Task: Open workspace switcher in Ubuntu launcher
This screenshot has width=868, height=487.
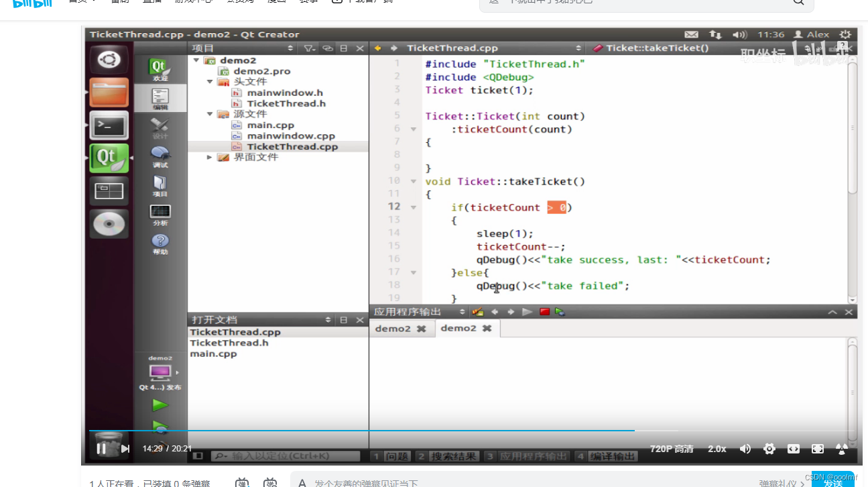Action: pos(109,191)
